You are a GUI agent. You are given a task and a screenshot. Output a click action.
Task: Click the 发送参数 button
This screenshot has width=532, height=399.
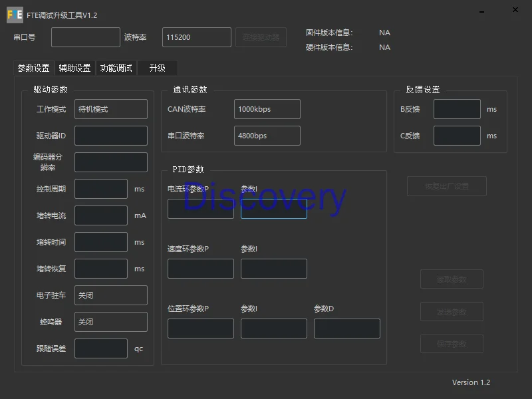pyautogui.click(x=452, y=312)
